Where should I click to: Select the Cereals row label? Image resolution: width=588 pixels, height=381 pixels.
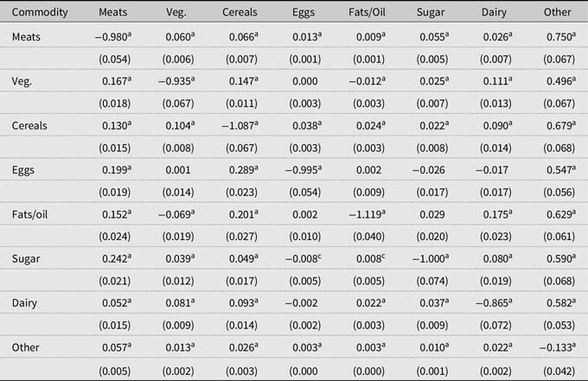(30, 125)
